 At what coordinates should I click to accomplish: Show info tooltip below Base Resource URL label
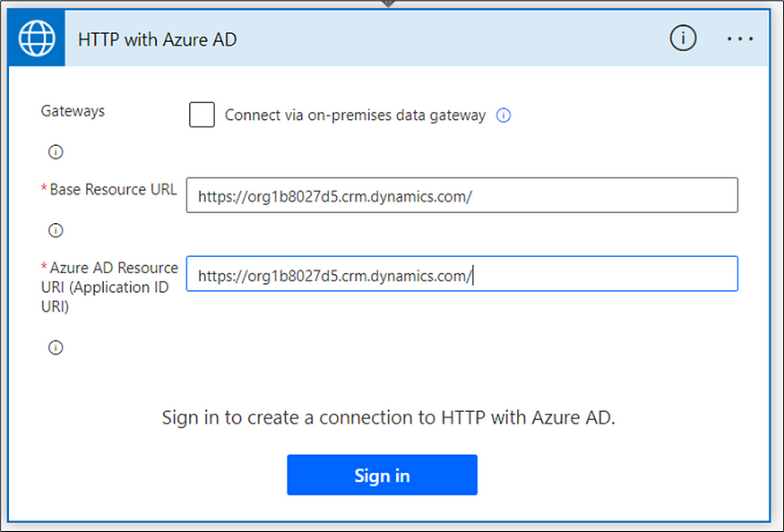point(56,230)
